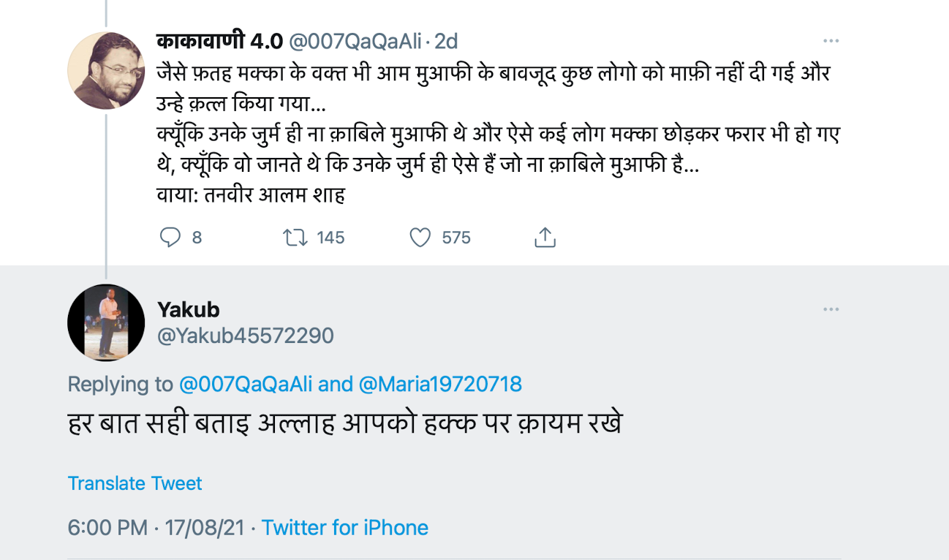
Task: Click the काकावाणी 4.0 display name
Action: pos(219,42)
